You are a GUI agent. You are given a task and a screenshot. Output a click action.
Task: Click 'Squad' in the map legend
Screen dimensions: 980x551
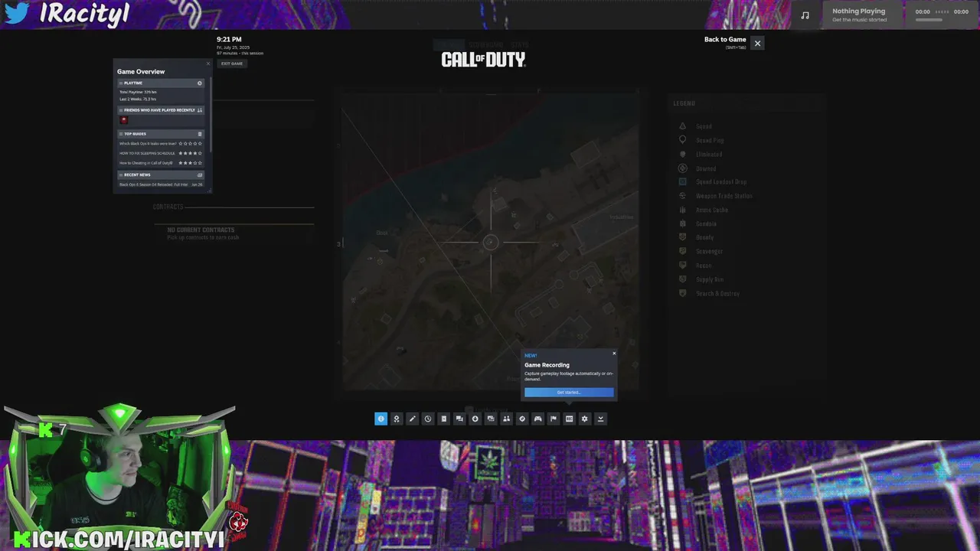704,126
